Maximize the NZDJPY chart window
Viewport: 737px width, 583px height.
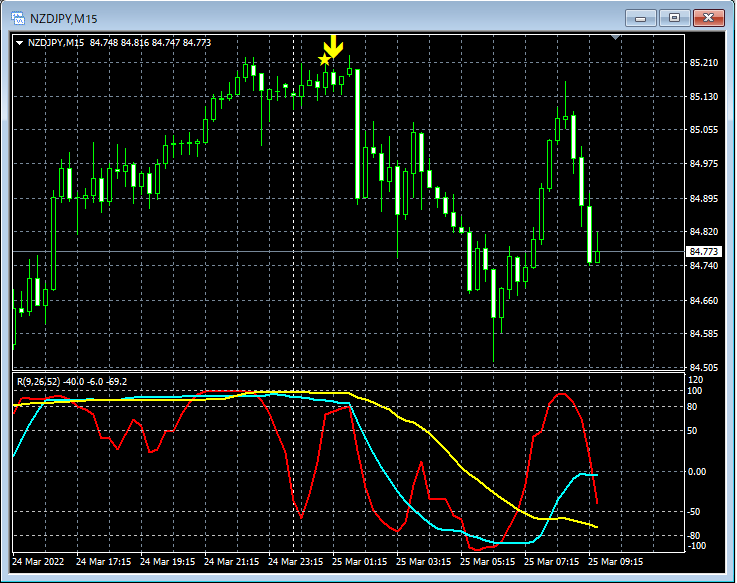(x=674, y=18)
